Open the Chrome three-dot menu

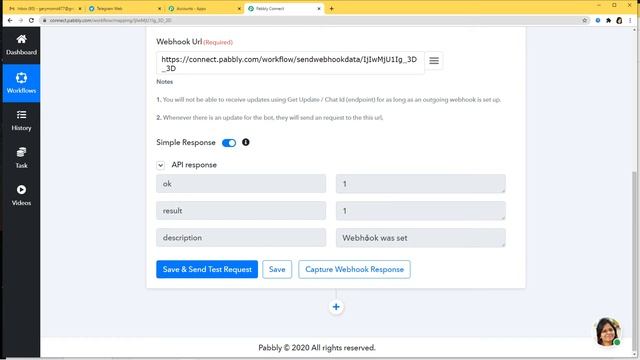click(x=630, y=20)
